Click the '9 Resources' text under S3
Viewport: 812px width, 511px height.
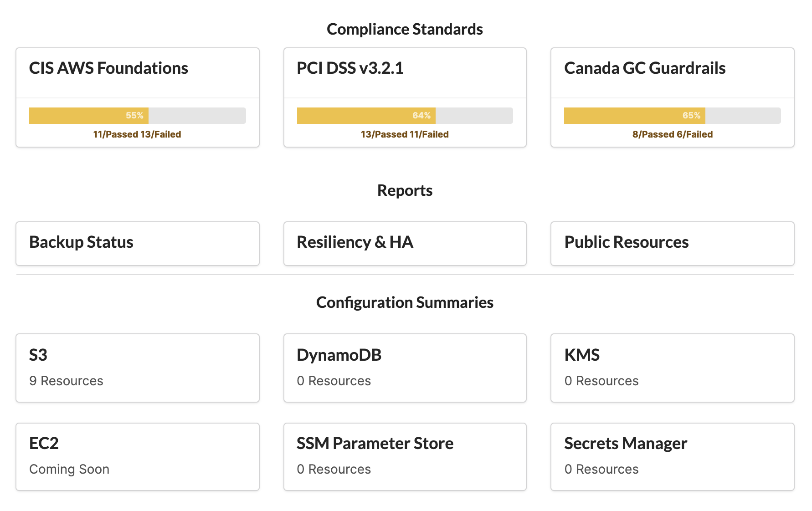click(x=66, y=381)
